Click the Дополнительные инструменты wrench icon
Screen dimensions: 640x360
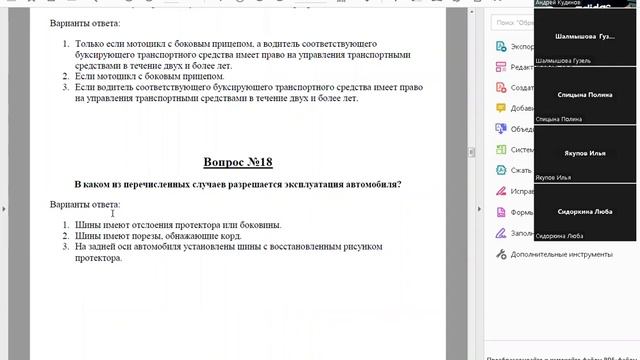click(x=501, y=254)
